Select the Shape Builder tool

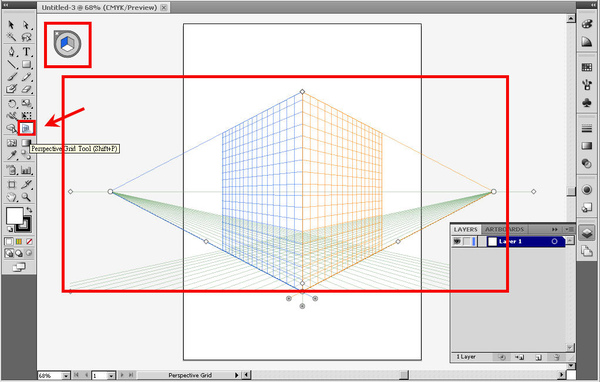[11, 128]
